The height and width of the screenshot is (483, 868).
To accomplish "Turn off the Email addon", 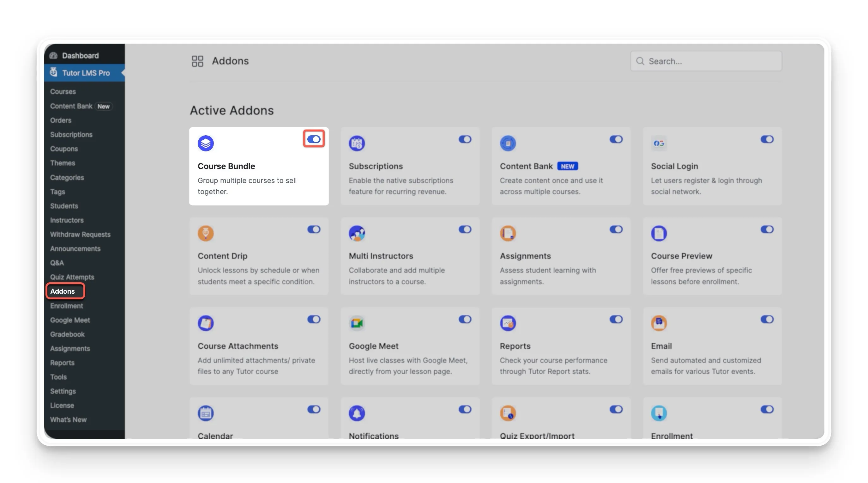I will [x=767, y=319].
